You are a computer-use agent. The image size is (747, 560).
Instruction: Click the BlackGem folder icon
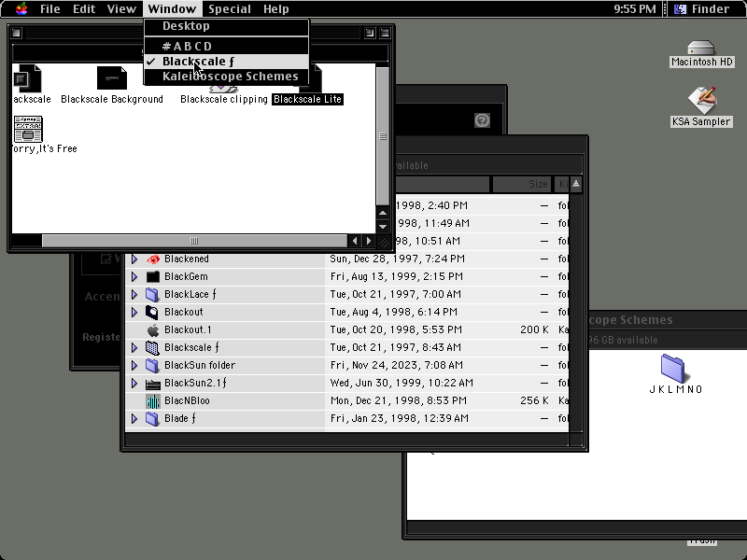[x=152, y=276]
